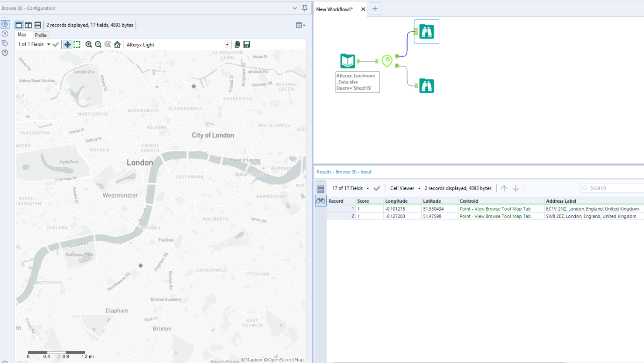
Task: Select the Input Data tool on canvas
Action: point(347,61)
